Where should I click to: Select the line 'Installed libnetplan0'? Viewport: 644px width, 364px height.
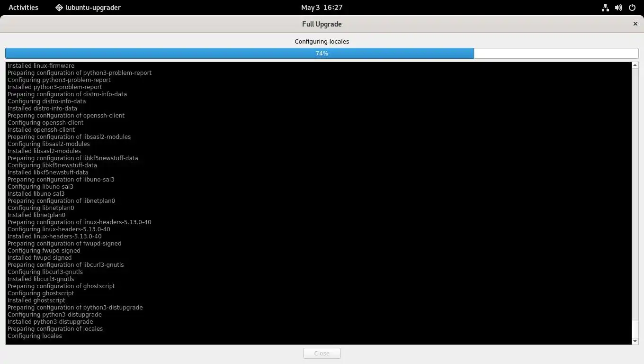pyautogui.click(x=36, y=215)
